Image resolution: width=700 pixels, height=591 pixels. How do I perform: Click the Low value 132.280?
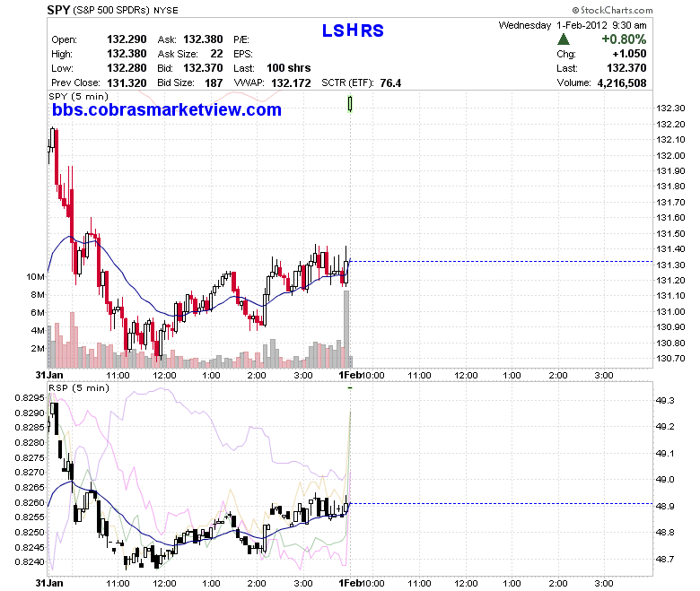point(127,68)
